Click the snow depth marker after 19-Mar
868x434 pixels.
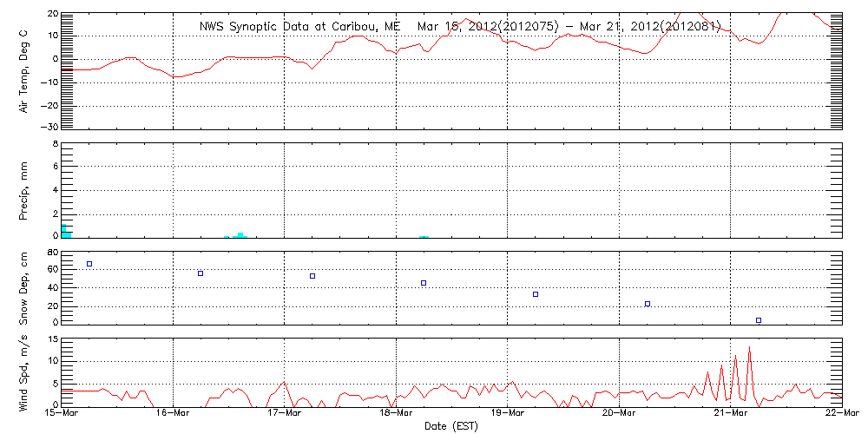coord(536,294)
